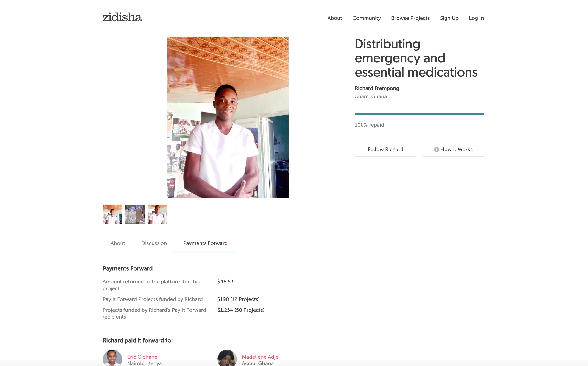This screenshot has height=366, width=588.
Task: Open the Community menu item
Action: pos(366,18)
